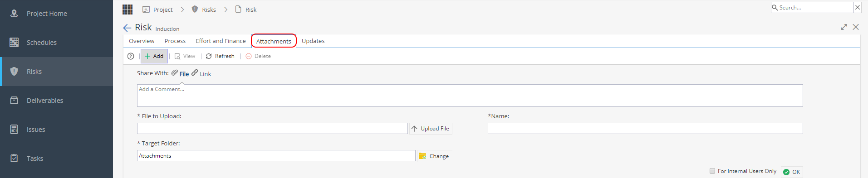Click Delete in the toolbar
Viewport: 868px width, 178px height.
tap(258, 56)
